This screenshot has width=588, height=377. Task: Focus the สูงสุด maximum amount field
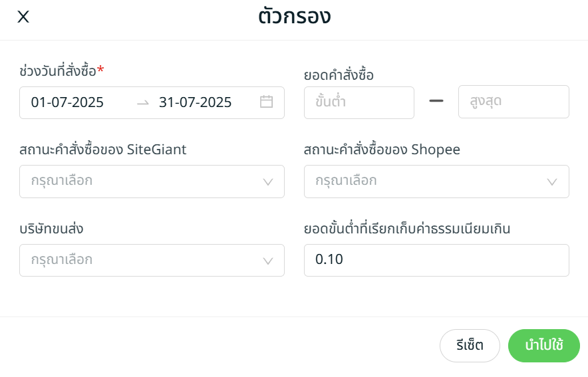pyautogui.click(x=513, y=102)
